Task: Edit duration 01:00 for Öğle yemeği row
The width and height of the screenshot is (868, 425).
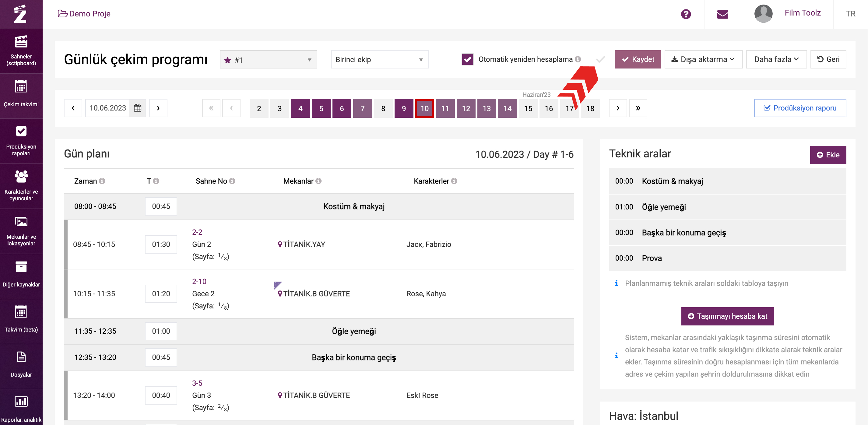Action: 161,331
